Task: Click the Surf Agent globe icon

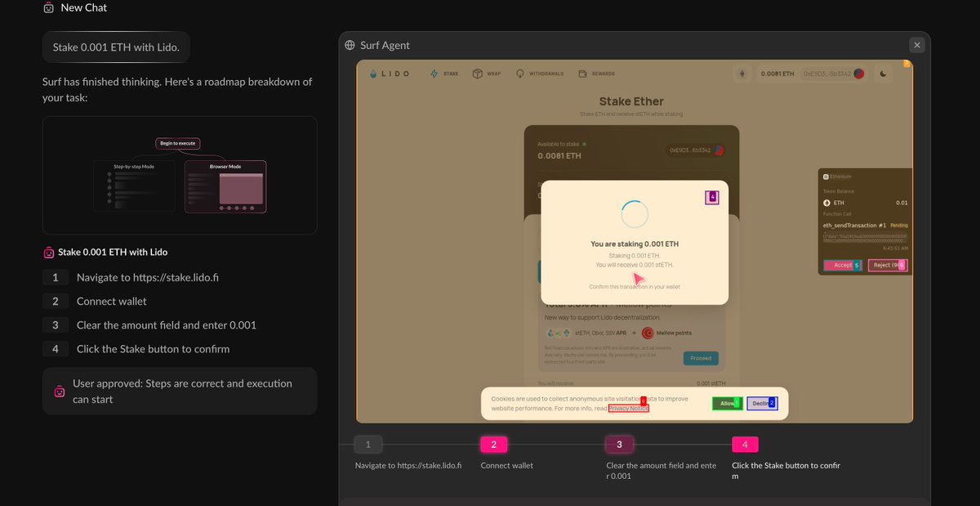Action: [x=350, y=45]
